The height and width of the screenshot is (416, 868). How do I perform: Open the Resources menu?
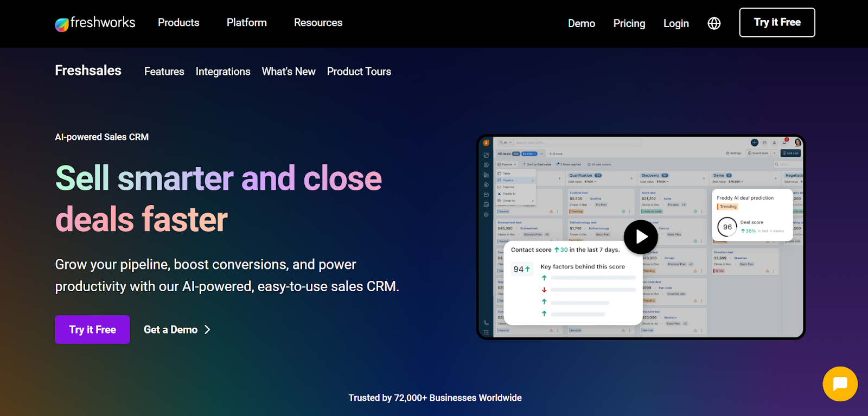(318, 23)
